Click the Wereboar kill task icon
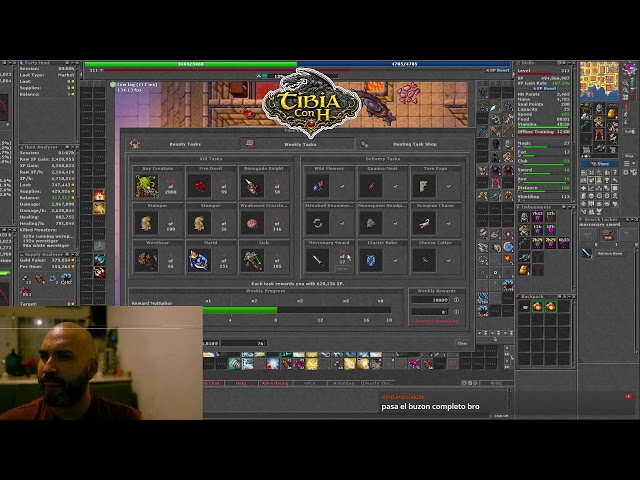This screenshot has width=640, height=480. (x=147, y=260)
